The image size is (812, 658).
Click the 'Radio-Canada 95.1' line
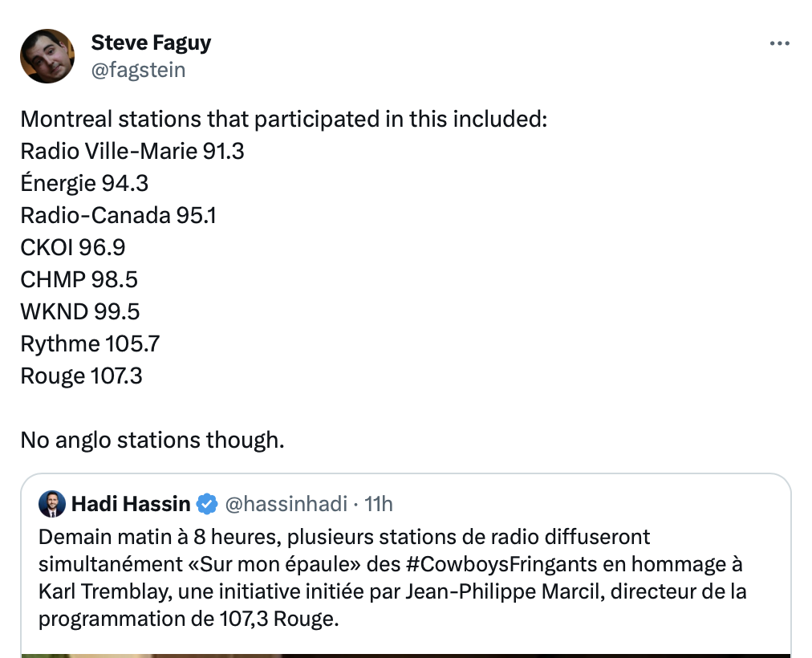point(118,215)
